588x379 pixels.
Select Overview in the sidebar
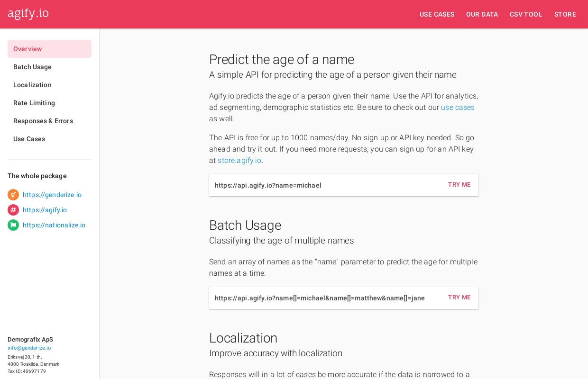pos(49,49)
